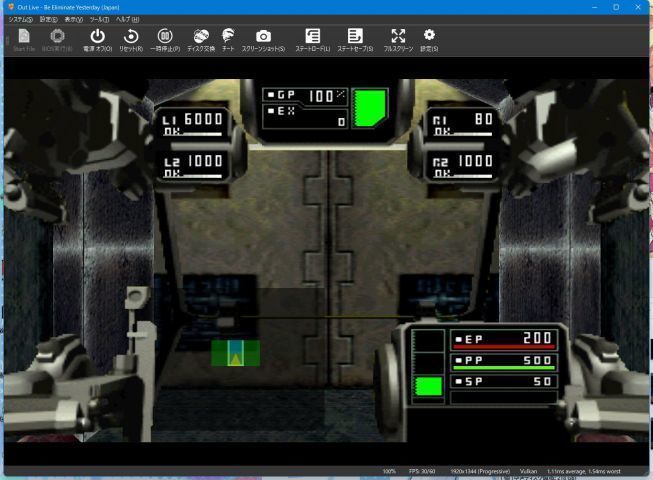Open settings via the toolbar gear icon

click(x=429, y=40)
